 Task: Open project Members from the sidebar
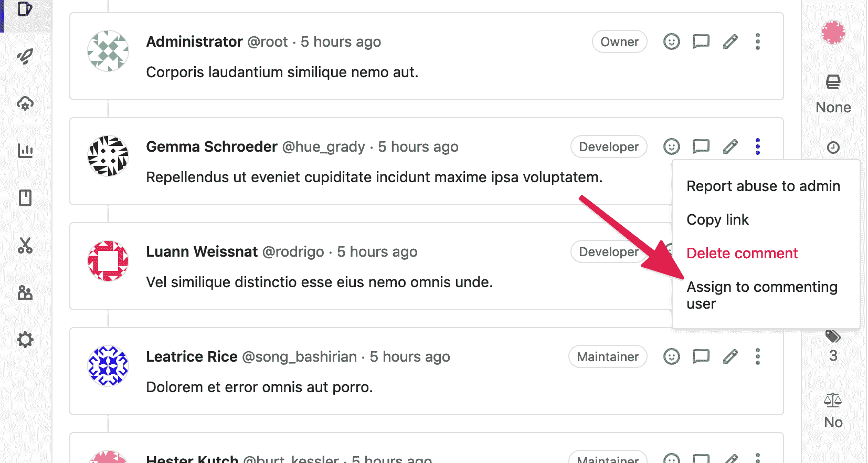click(x=25, y=293)
